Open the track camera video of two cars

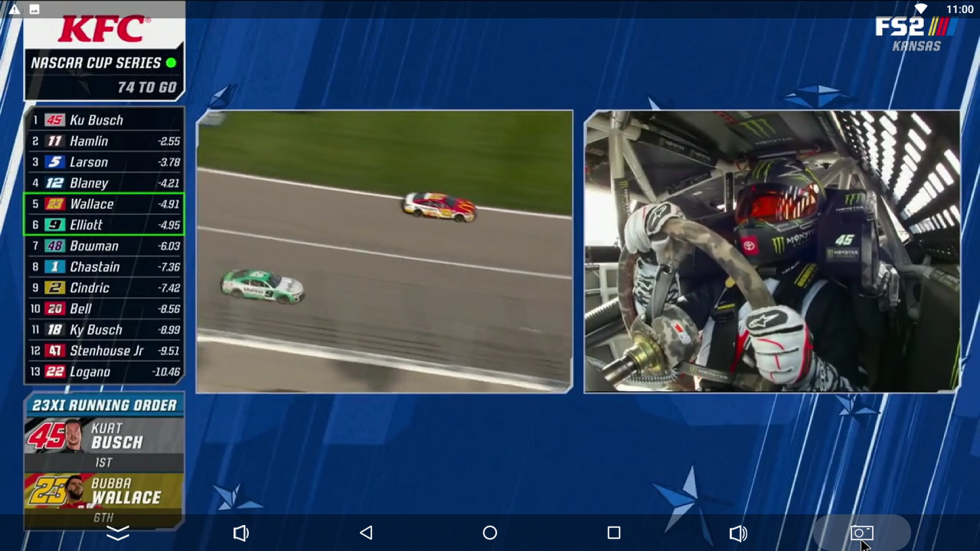[384, 252]
